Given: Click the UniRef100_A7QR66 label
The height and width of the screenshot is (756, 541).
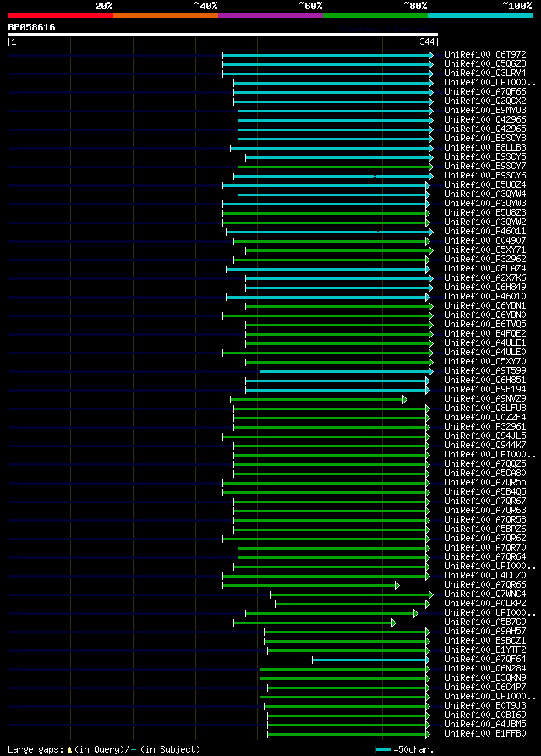Looking at the screenshot, I should (x=485, y=585).
